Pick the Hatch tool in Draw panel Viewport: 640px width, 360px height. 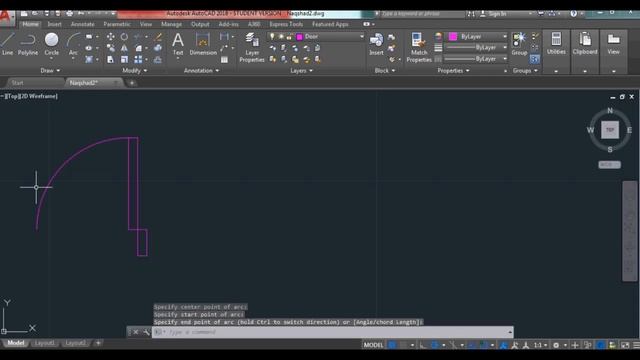(89, 60)
